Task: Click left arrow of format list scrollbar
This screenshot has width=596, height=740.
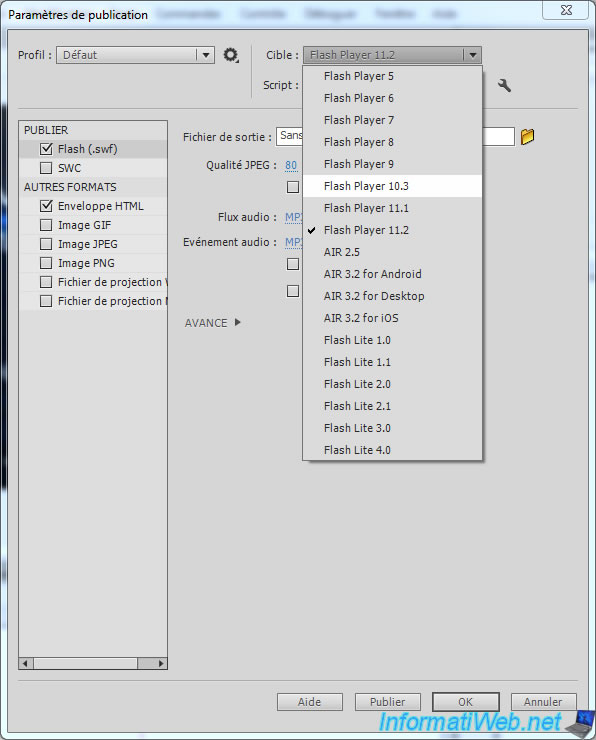Action: [25, 664]
